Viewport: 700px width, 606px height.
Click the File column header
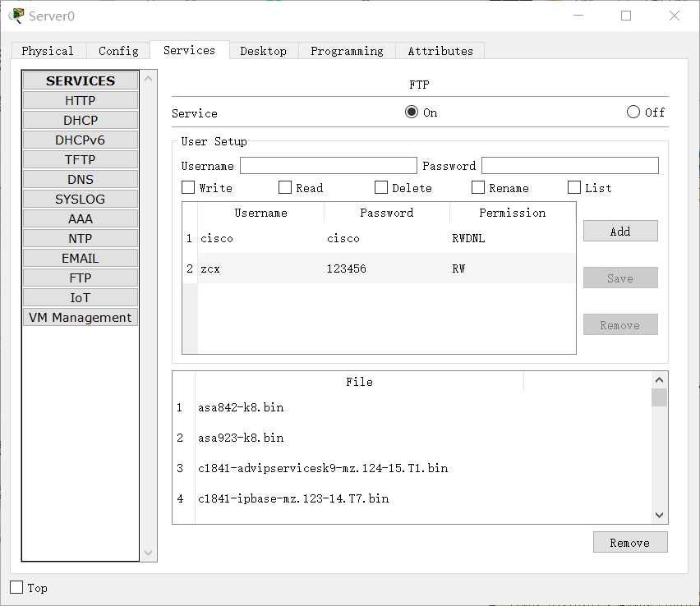(x=359, y=382)
